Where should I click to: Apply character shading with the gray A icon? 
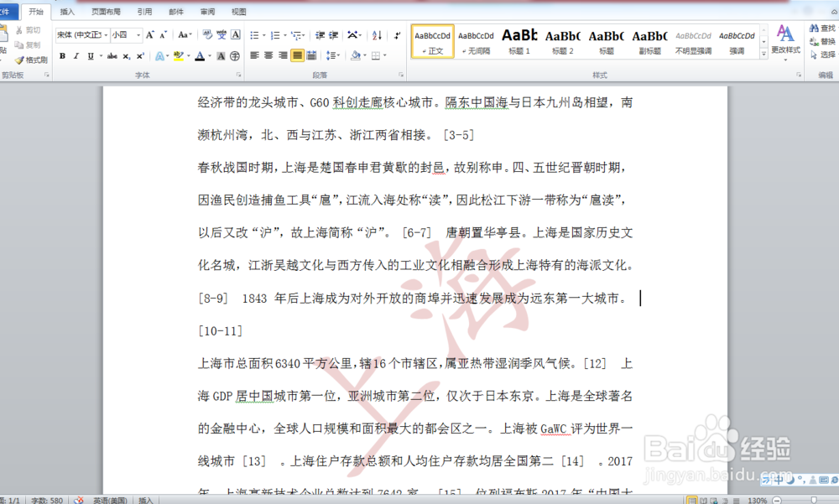221,55
